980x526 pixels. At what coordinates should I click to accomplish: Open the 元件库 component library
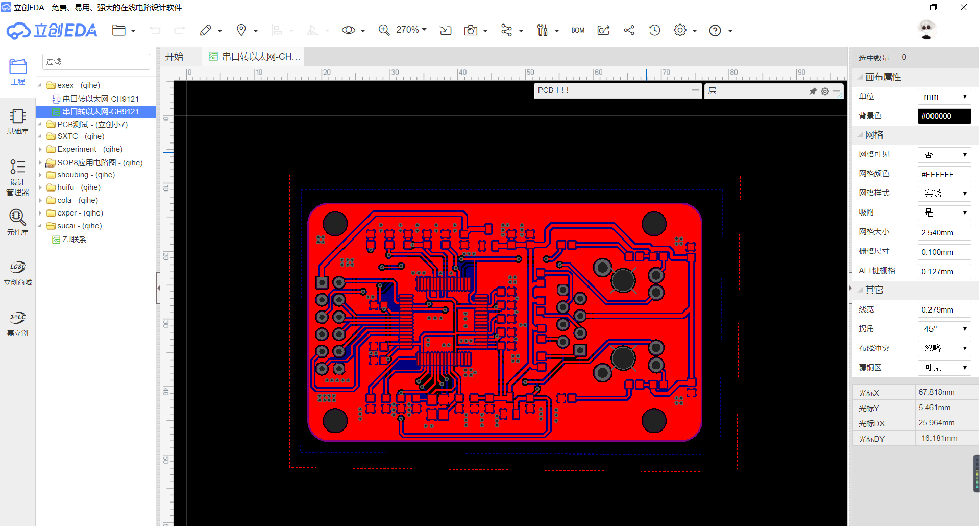tap(17, 222)
